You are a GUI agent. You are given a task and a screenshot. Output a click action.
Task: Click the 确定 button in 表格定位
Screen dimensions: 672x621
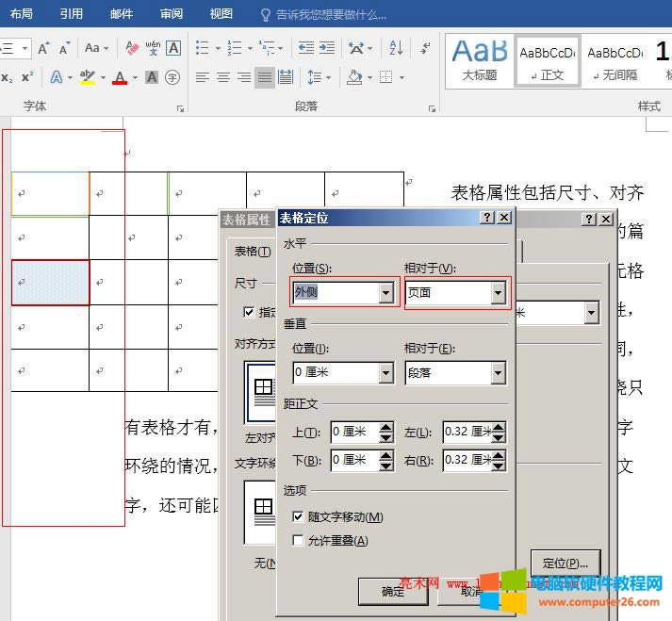click(393, 591)
